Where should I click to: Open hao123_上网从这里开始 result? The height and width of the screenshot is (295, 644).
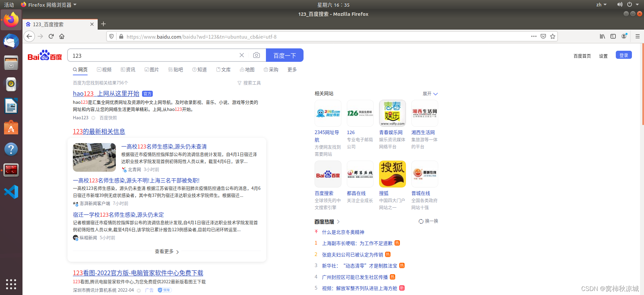point(106,94)
